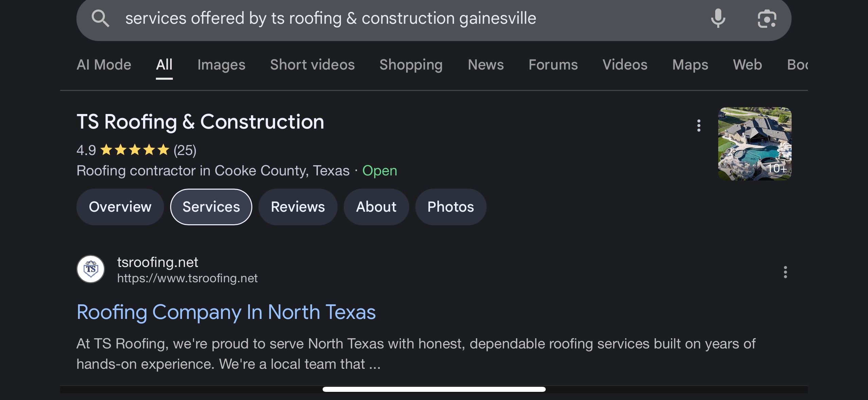Select the Services chip
The width and height of the screenshot is (868, 400).
coord(211,207)
